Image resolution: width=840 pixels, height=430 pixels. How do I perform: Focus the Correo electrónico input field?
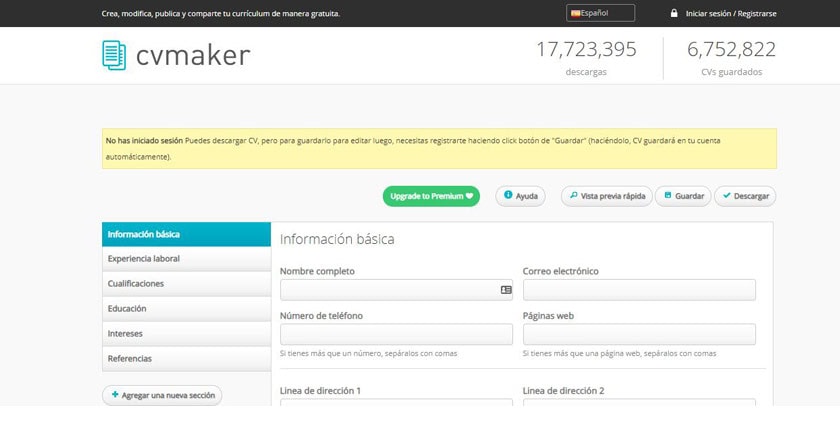[639, 290]
